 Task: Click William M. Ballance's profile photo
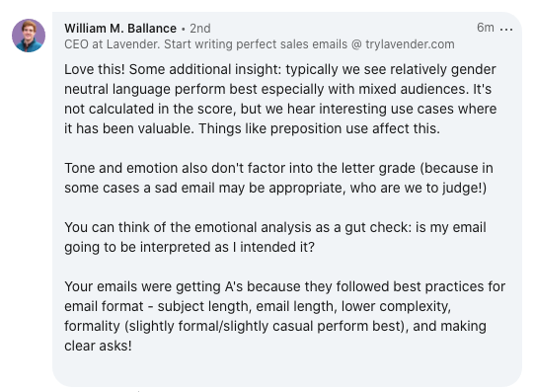tap(29, 36)
